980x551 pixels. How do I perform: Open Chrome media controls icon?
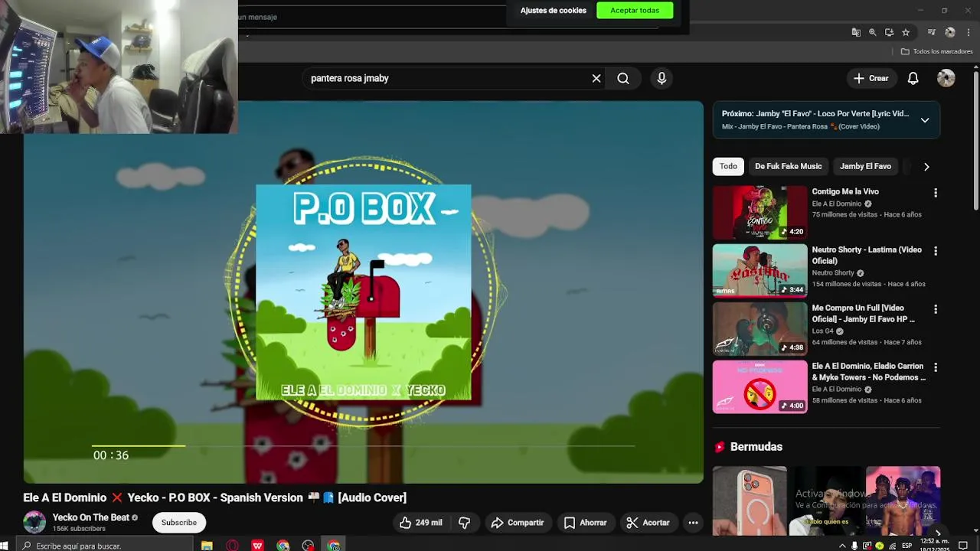pyautogui.click(x=931, y=32)
